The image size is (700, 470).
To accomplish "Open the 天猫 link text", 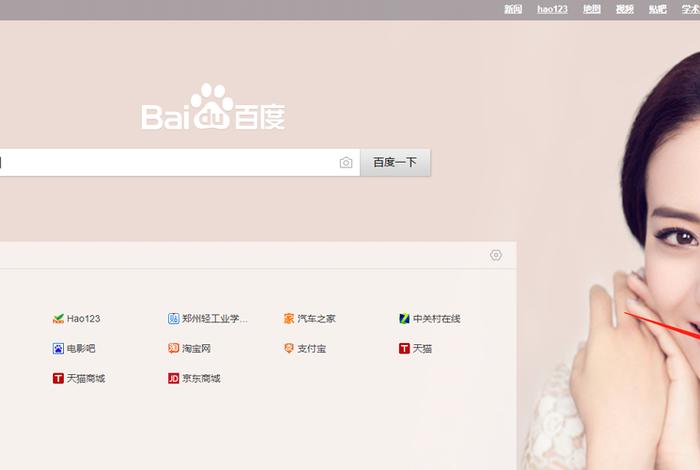I will pyautogui.click(x=422, y=349).
